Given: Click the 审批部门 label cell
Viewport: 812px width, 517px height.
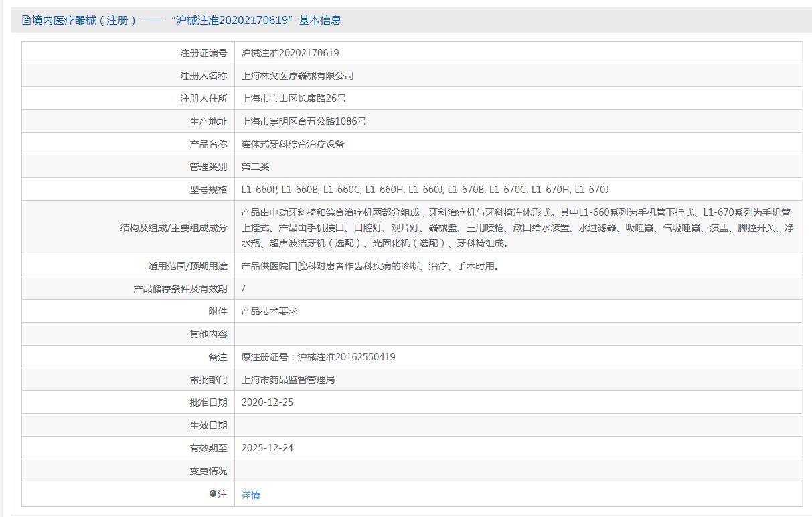Looking at the screenshot, I should 129,380.
